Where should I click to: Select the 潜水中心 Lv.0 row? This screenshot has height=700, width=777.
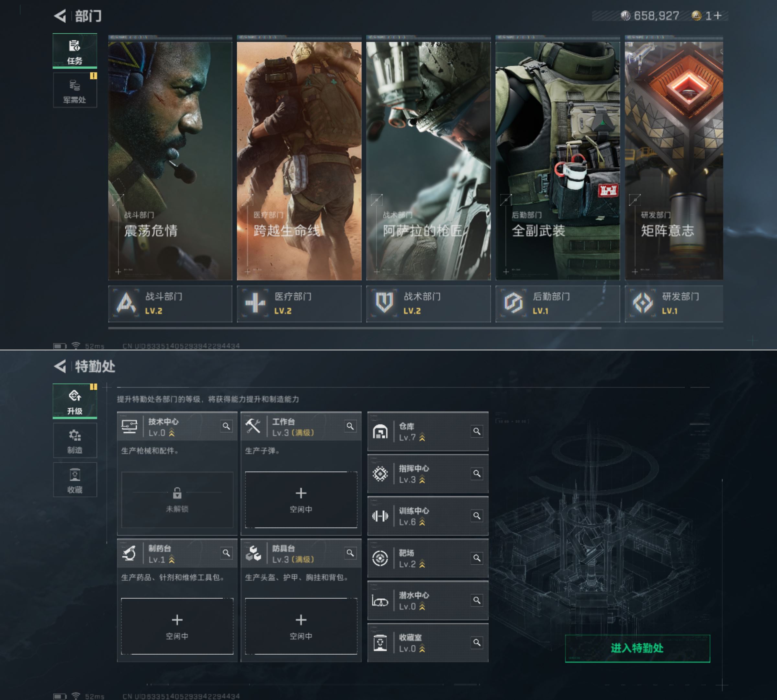click(x=428, y=601)
